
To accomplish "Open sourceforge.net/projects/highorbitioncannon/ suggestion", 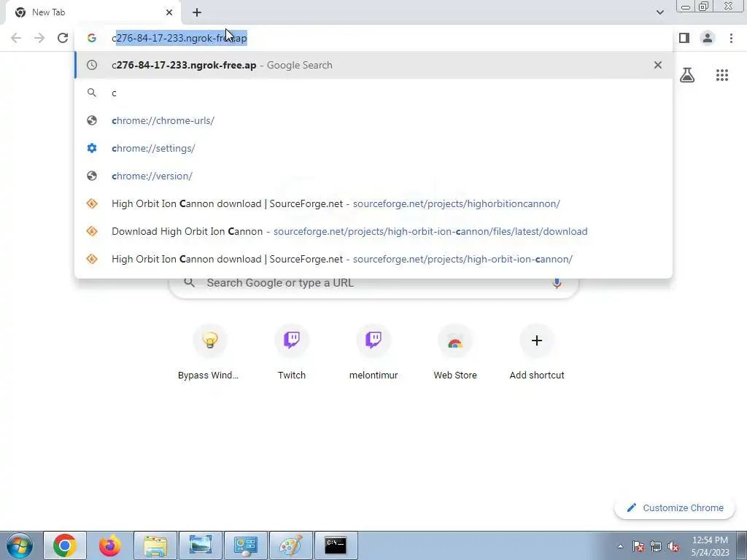I will tap(373, 203).
